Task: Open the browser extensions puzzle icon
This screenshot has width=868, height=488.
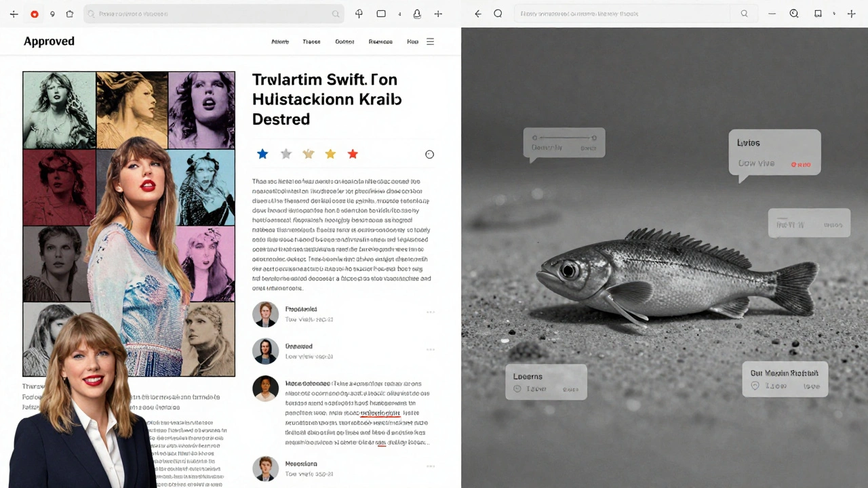Action: [x=359, y=14]
